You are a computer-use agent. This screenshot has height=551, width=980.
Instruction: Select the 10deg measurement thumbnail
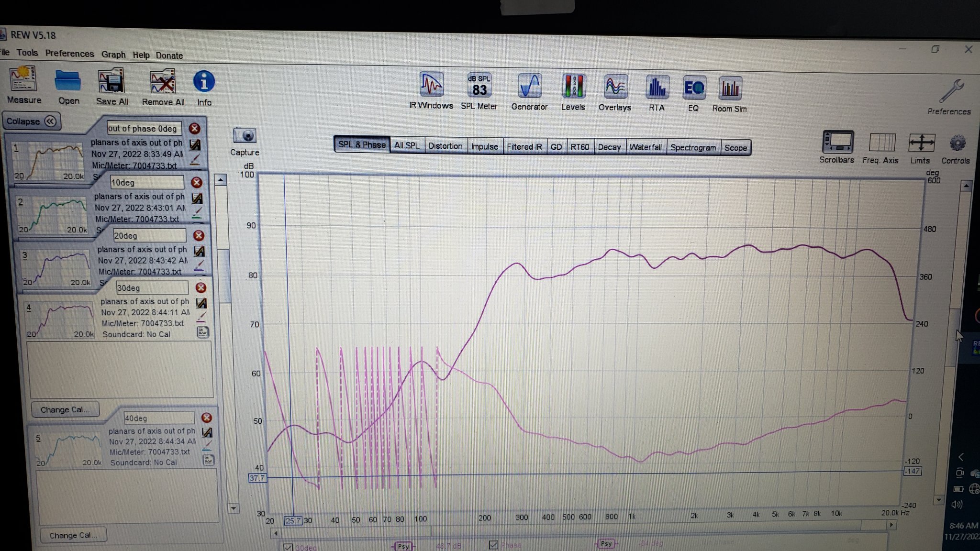[52, 215]
